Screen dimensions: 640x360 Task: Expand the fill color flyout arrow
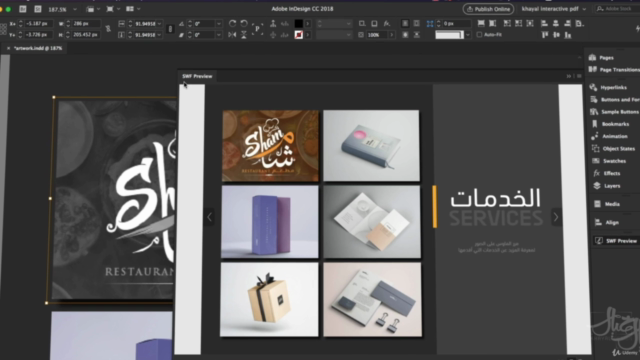[x=308, y=24]
